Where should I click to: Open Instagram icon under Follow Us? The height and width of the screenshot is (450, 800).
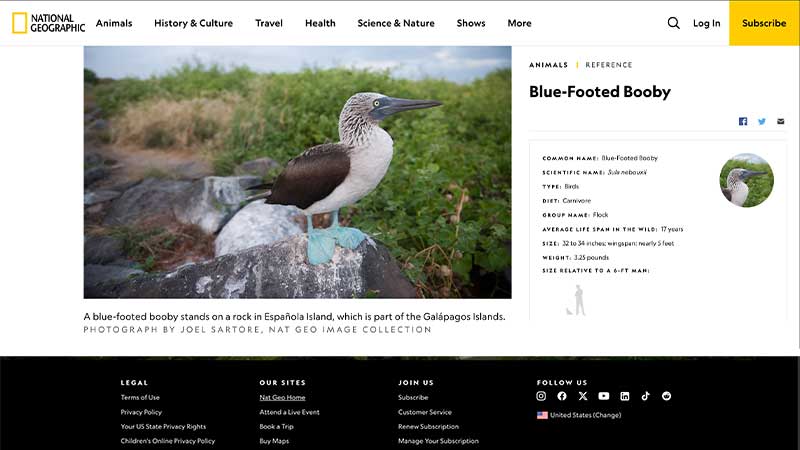541,396
